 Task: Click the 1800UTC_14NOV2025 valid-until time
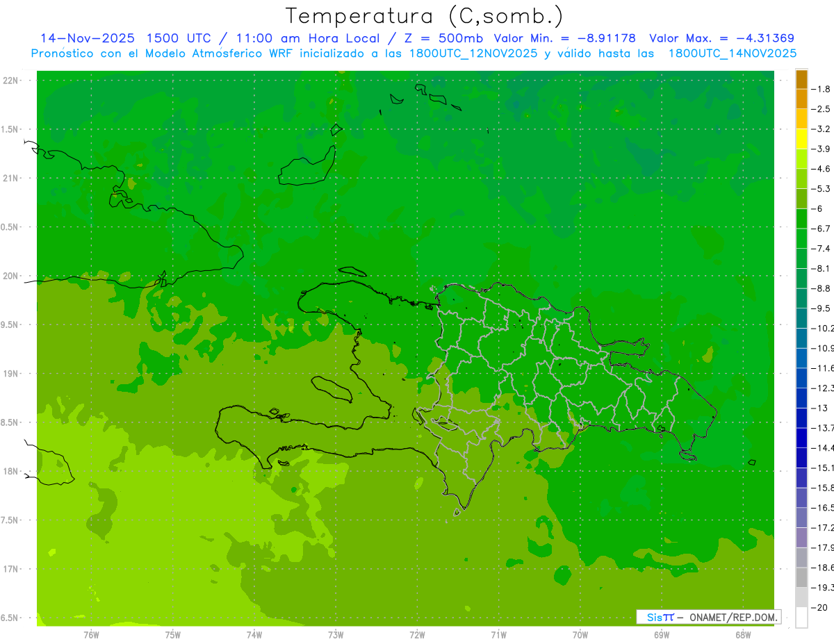point(733,53)
